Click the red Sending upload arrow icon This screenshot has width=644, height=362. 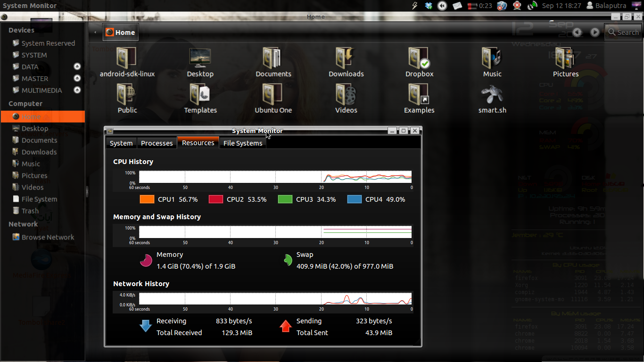pyautogui.click(x=285, y=326)
